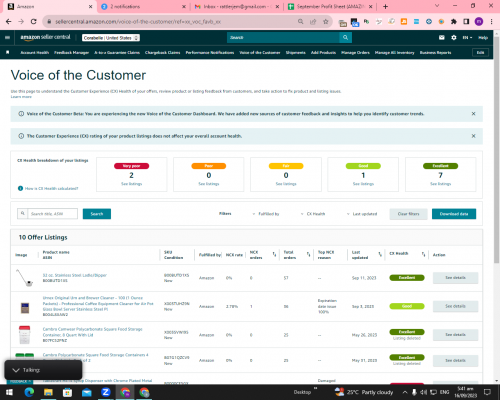
Task: Dismiss the CX rating account health banner
Action: [473, 136]
